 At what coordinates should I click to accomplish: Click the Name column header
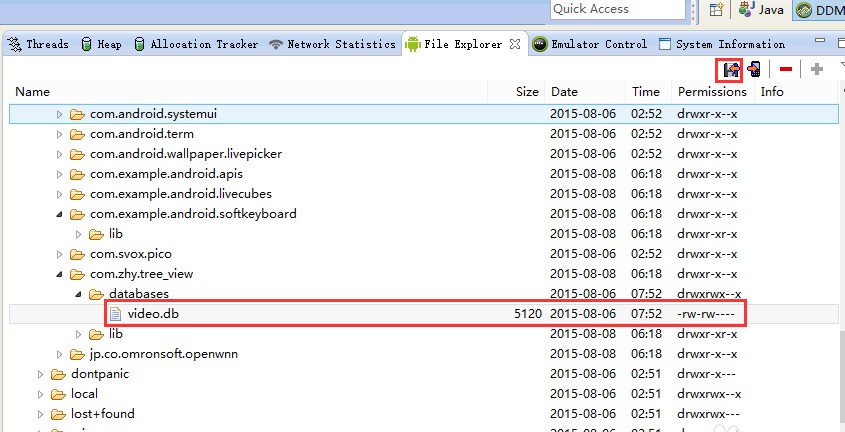click(248, 92)
